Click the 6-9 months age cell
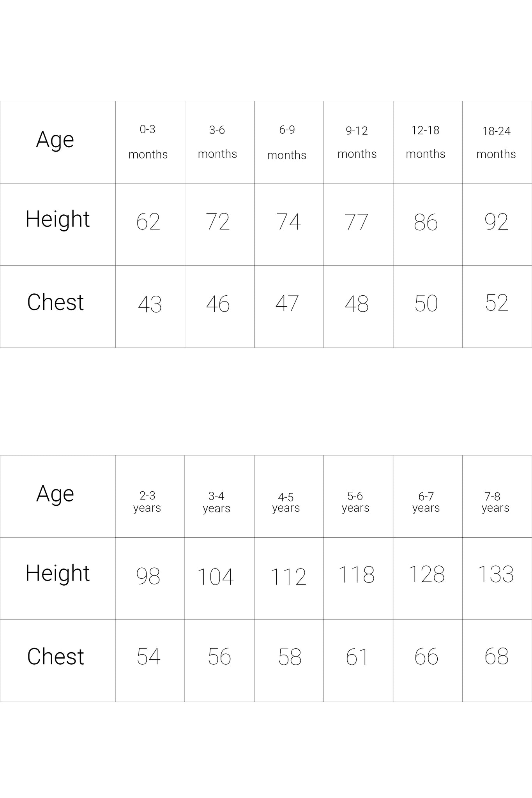532x798 pixels. pos(287,142)
